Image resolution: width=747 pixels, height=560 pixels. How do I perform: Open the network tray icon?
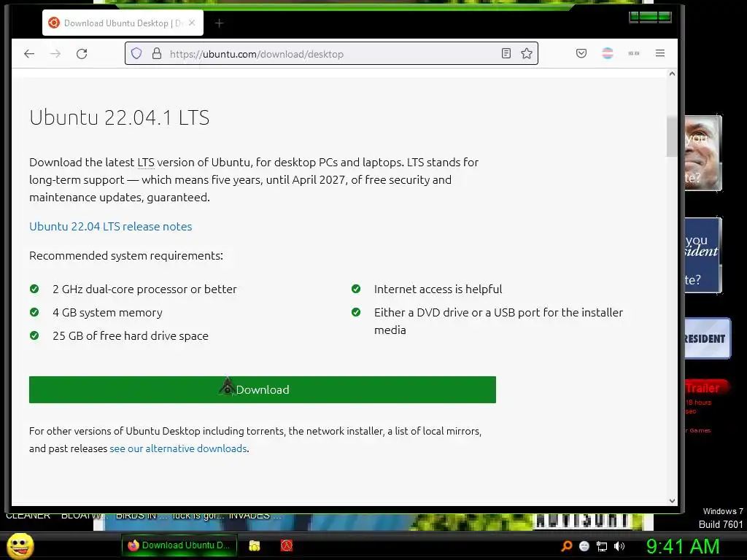click(x=602, y=547)
